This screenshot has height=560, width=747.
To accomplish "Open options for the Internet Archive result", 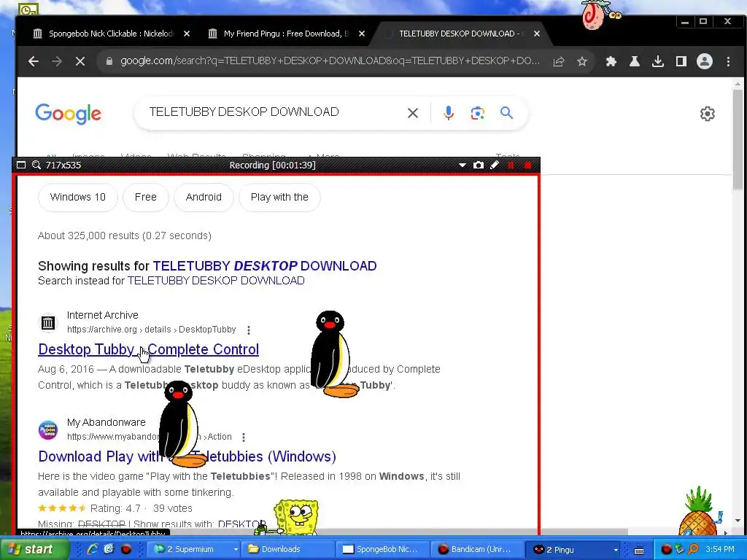I will click(x=249, y=330).
